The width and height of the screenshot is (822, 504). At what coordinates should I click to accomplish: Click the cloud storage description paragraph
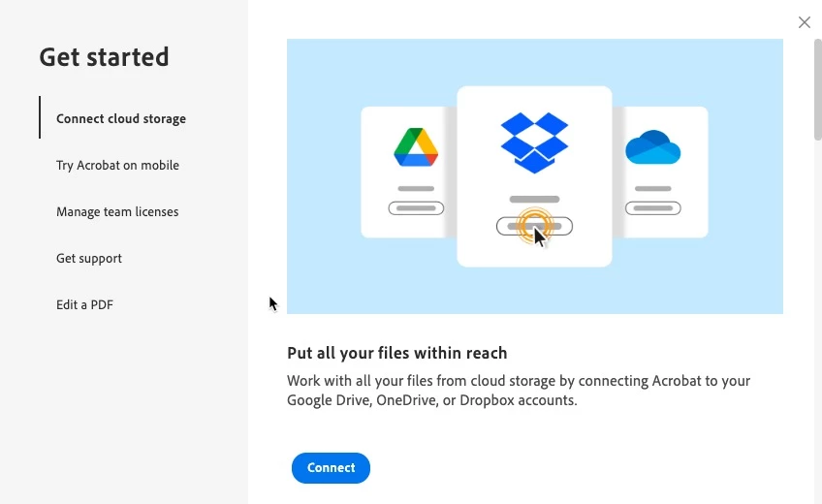(x=519, y=391)
